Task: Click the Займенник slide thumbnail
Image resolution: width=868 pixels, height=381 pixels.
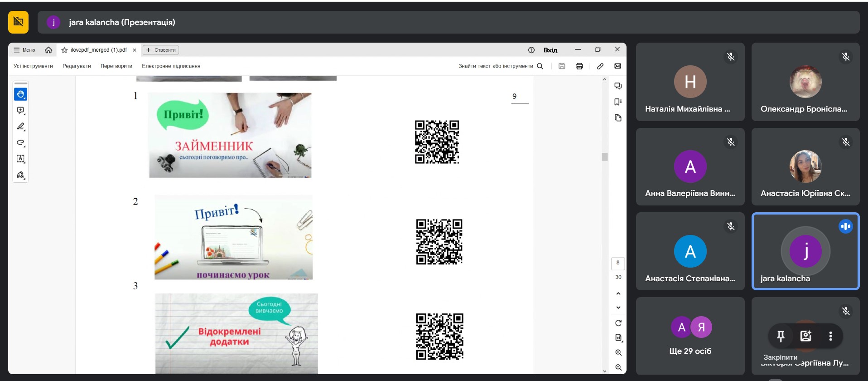Action: (230, 135)
